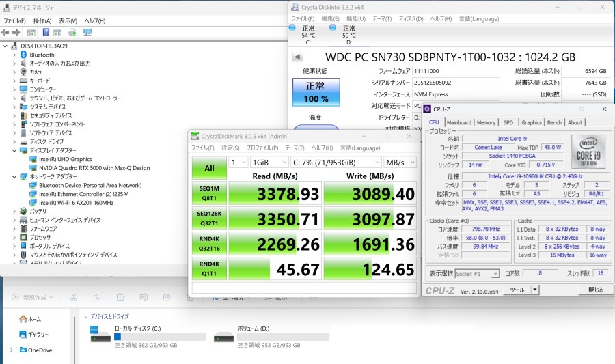This screenshot has width=615, height=364.
Task: Open Device Manager ファイル(F) menu
Action: point(14,20)
